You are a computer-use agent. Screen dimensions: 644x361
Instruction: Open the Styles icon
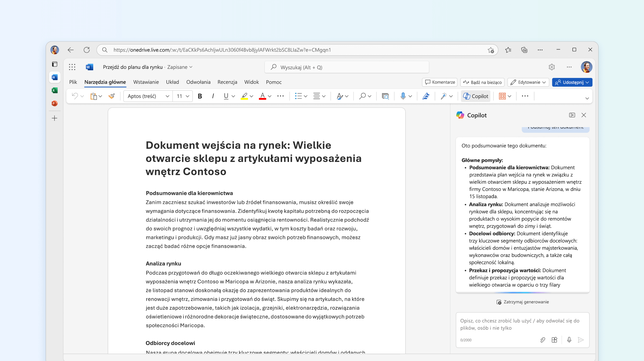[x=340, y=96]
